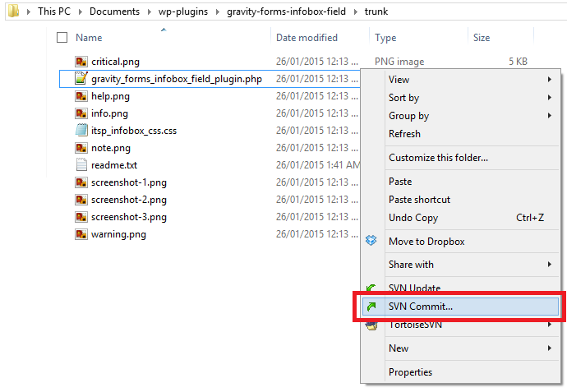Expand the View submenu
The height and width of the screenshot is (392, 567).
tap(549, 80)
